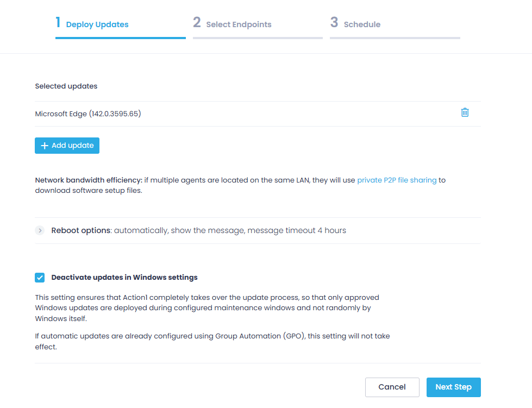
Task: Click the step number 2 indicator
Action: (197, 23)
